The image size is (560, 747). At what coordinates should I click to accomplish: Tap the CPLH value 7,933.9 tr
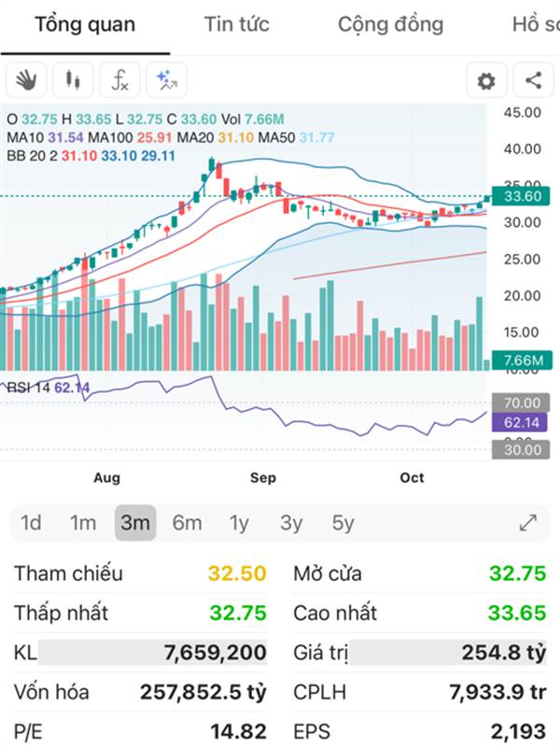pyautogui.click(x=497, y=692)
